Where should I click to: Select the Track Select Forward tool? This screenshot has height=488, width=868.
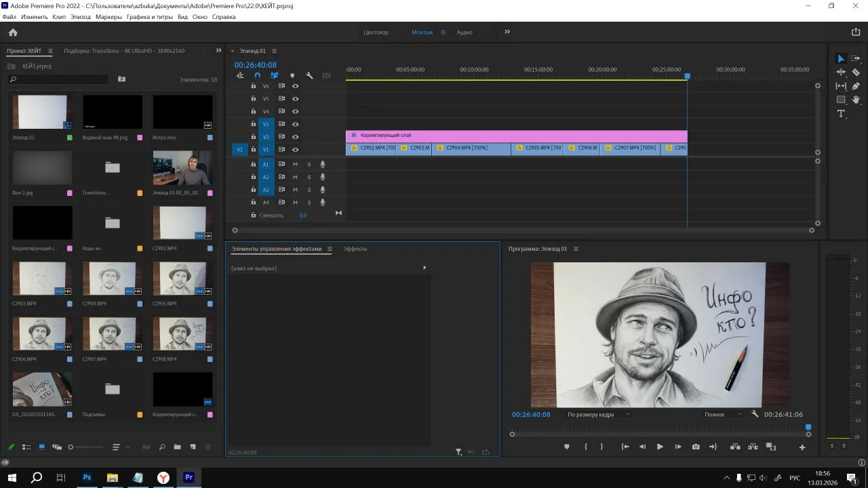856,59
